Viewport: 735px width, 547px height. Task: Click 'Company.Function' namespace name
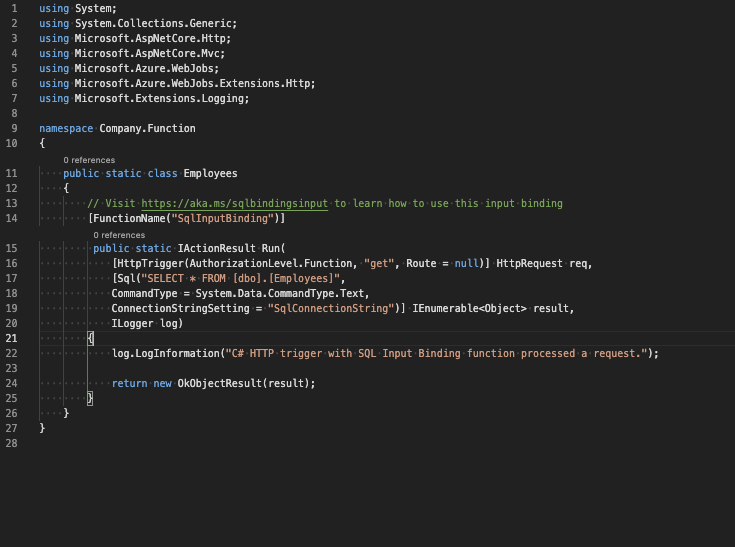(x=147, y=128)
